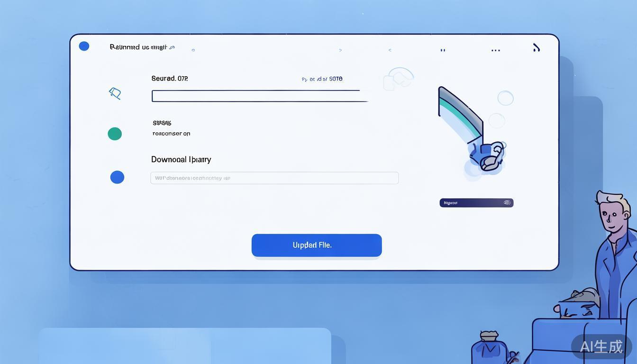637x364 pixels.
Task: Click the right chevron in the top bar
Action: tap(340, 50)
